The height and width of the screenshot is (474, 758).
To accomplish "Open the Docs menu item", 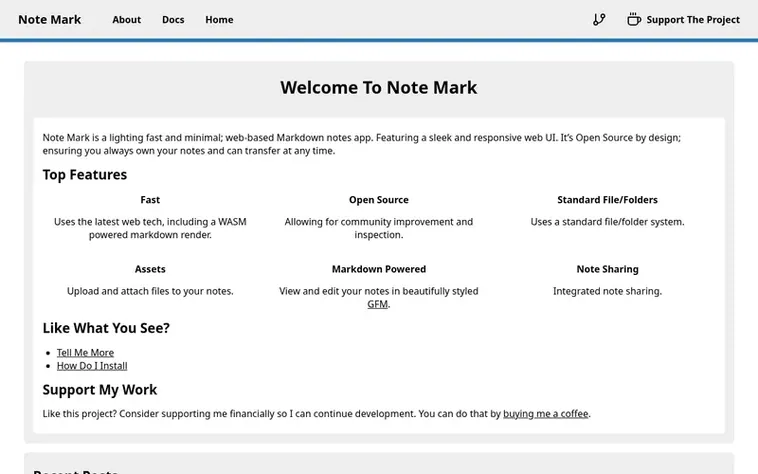I will tap(173, 20).
